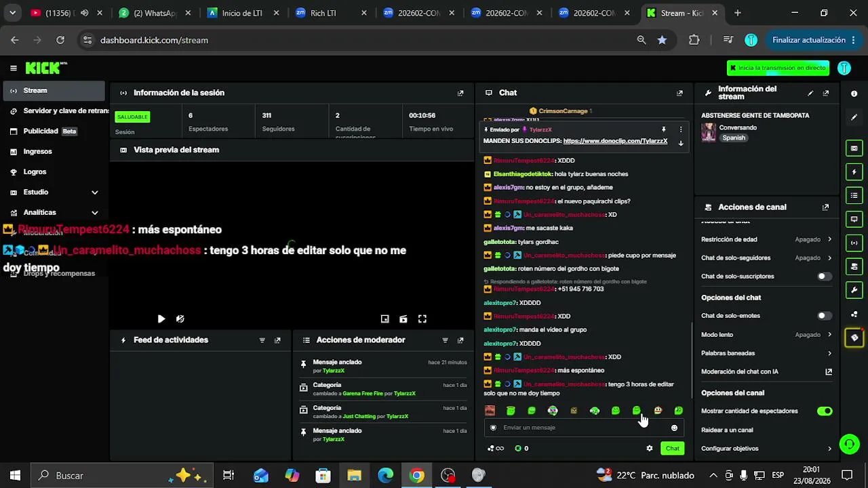Click the Enviar un mensaje input

coord(583,428)
